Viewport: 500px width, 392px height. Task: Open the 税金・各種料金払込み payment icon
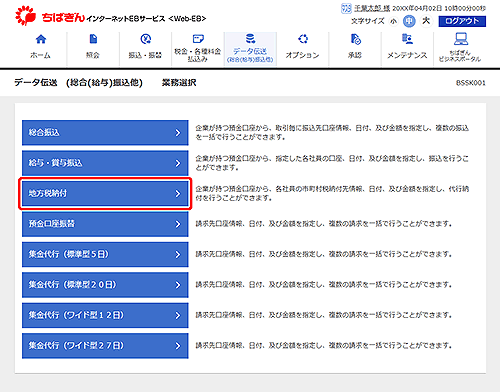click(x=198, y=39)
